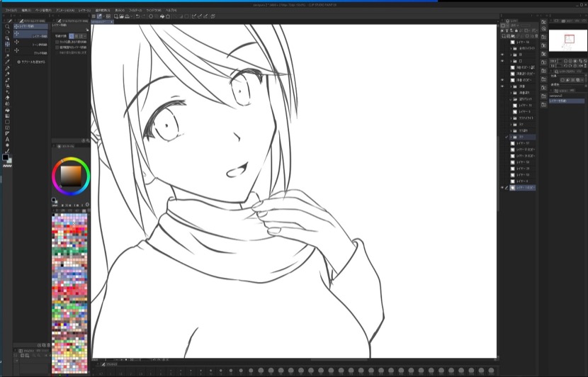Select the Pencil tool
This screenshot has height=377, width=588.
(7, 74)
